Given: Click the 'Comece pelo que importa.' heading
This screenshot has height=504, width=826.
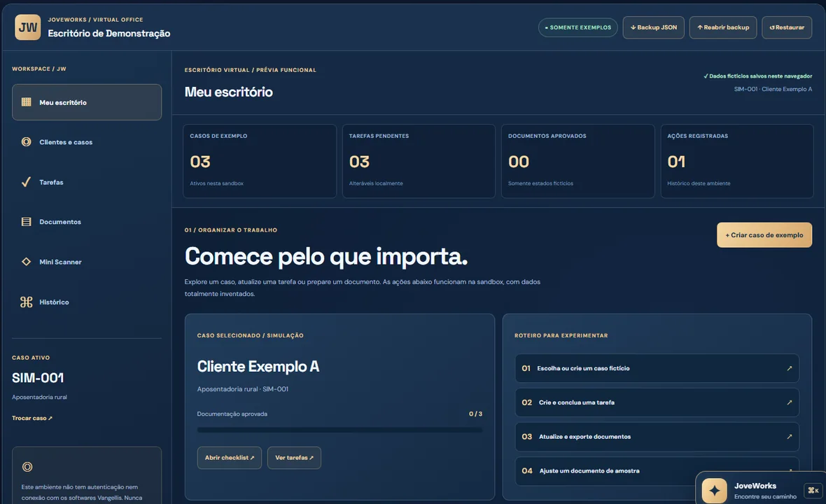Looking at the screenshot, I should click(326, 256).
